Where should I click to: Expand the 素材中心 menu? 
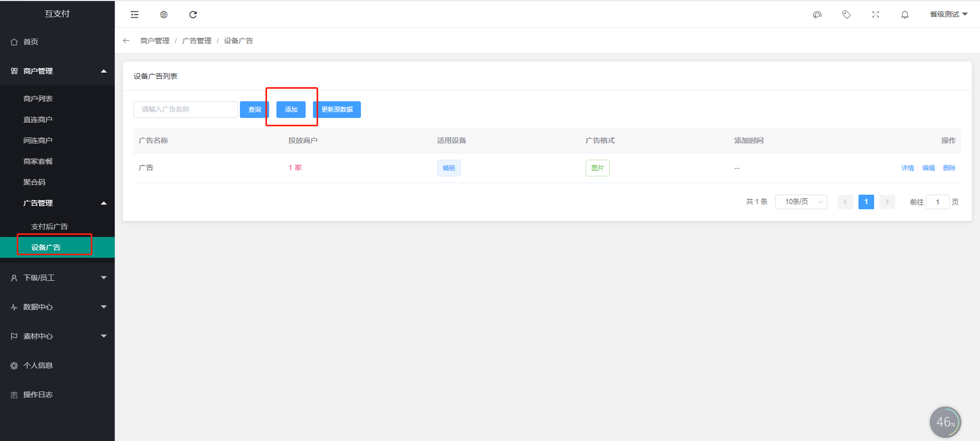57,336
